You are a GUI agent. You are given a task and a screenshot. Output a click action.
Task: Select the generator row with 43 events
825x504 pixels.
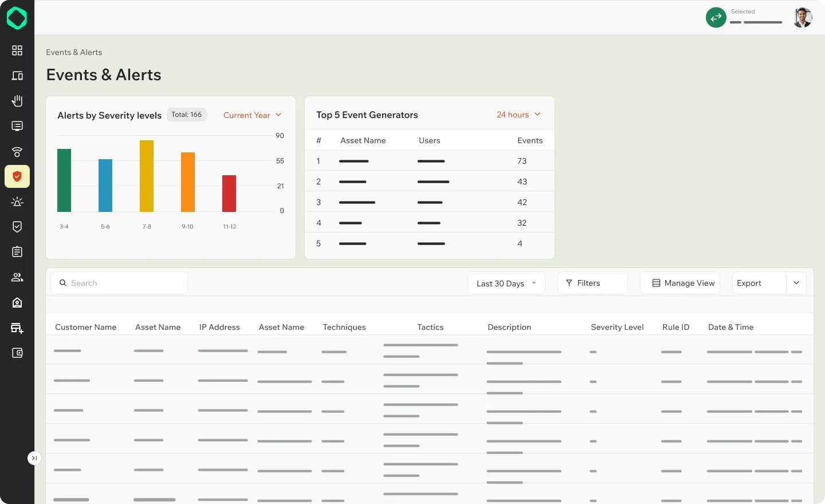pos(430,182)
